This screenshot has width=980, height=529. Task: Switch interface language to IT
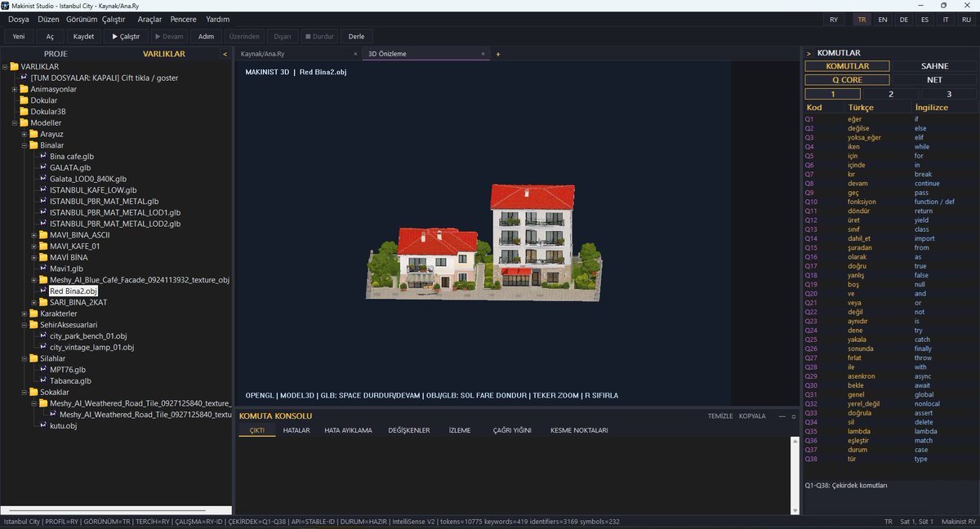946,19
